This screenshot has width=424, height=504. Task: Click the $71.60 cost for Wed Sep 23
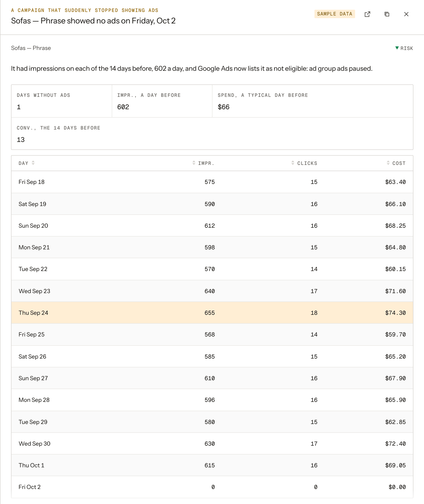395,291
